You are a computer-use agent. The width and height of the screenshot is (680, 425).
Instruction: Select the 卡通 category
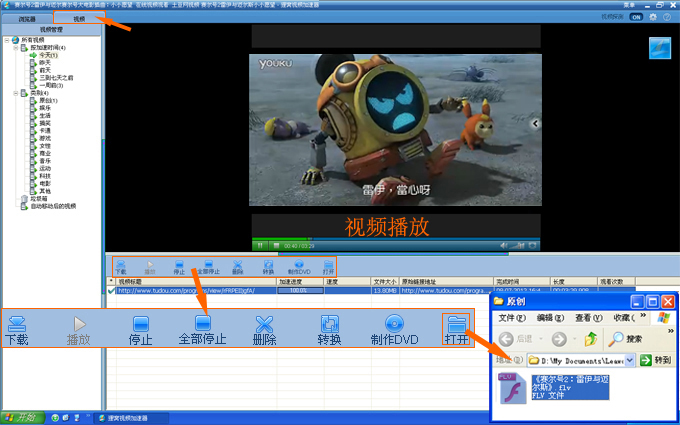coord(45,131)
